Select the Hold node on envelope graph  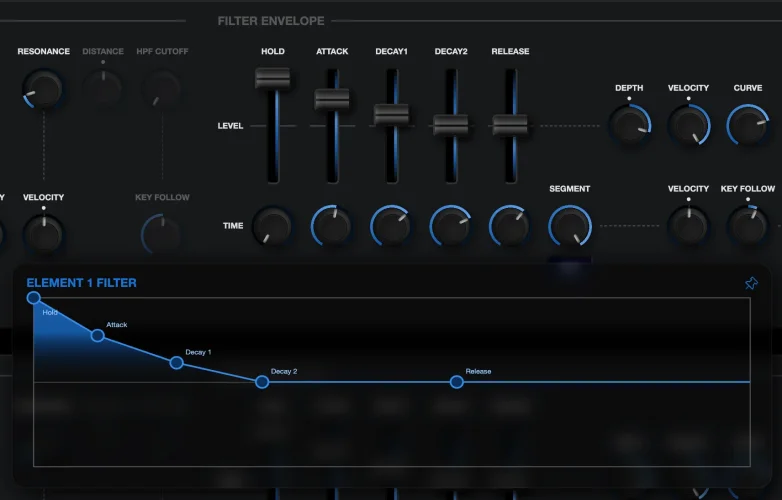tap(34, 298)
